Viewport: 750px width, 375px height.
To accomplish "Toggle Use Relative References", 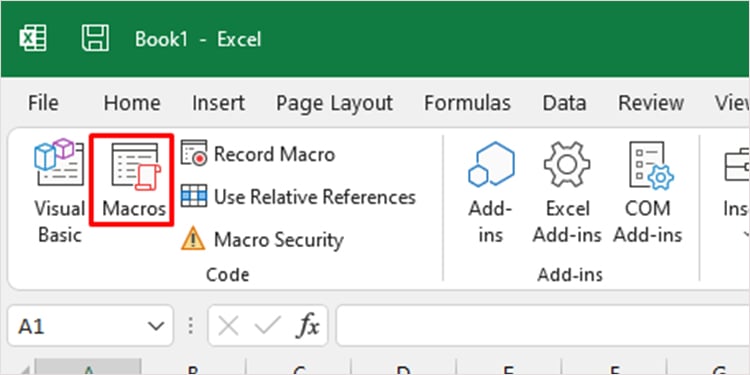I will (298, 197).
